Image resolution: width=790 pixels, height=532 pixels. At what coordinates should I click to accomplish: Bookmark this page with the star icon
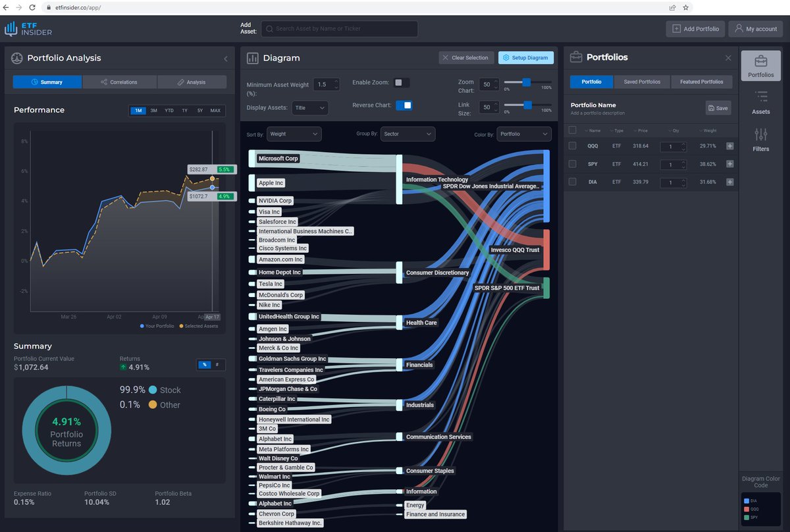coord(686,7)
